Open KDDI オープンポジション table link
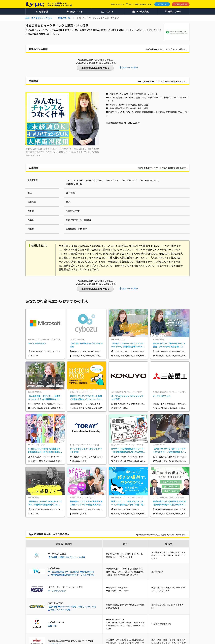The width and height of the screenshot is (215, 644). click(57, 591)
